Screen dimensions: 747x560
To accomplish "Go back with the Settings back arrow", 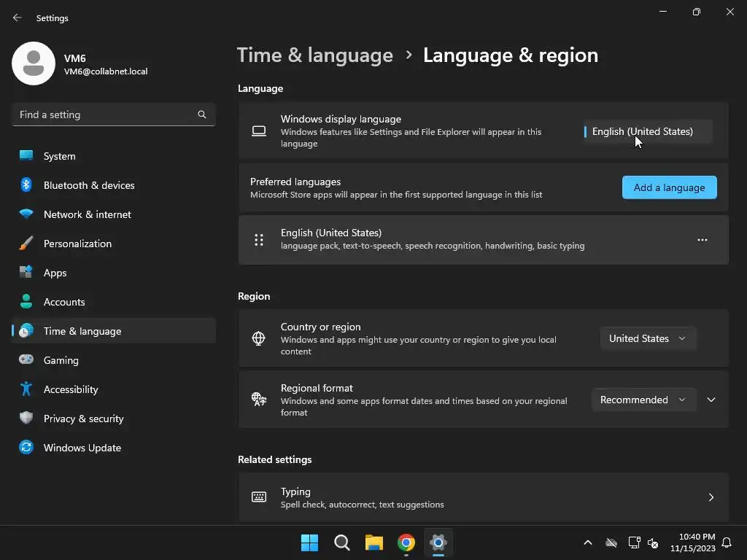I will [18, 17].
